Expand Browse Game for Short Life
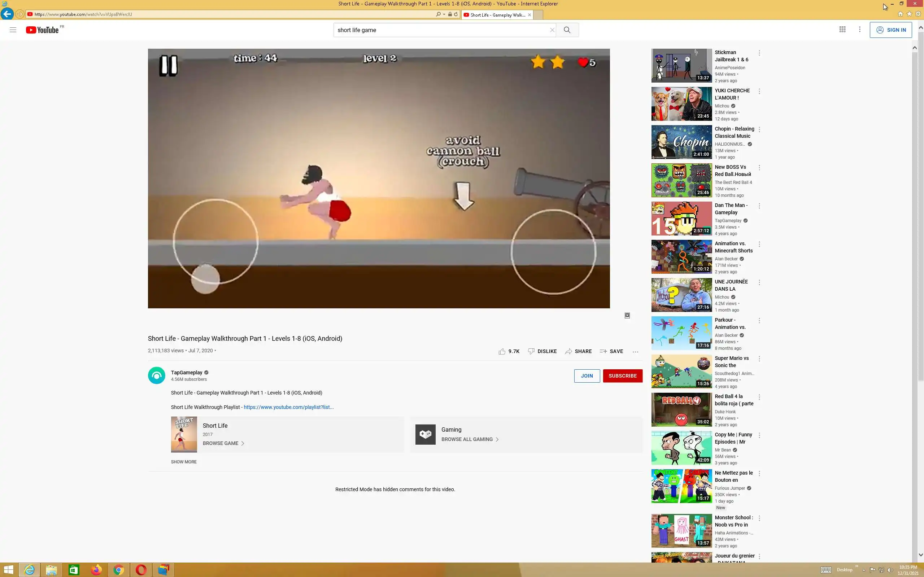The height and width of the screenshot is (577, 924). pos(223,443)
